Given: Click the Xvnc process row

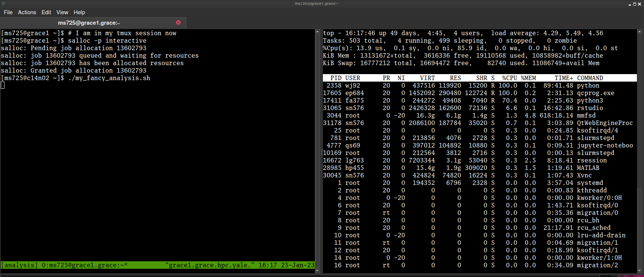Looking at the screenshot, I should [x=480, y=175].
